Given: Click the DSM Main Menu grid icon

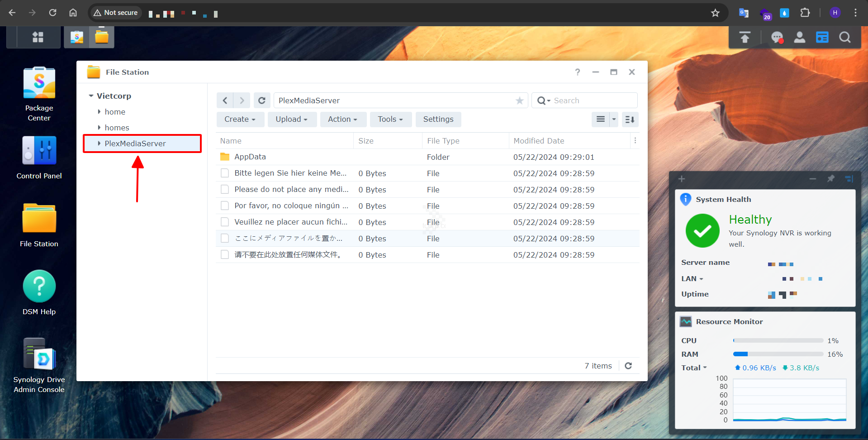Looking at the screenshot, I should tap(38, 37).
